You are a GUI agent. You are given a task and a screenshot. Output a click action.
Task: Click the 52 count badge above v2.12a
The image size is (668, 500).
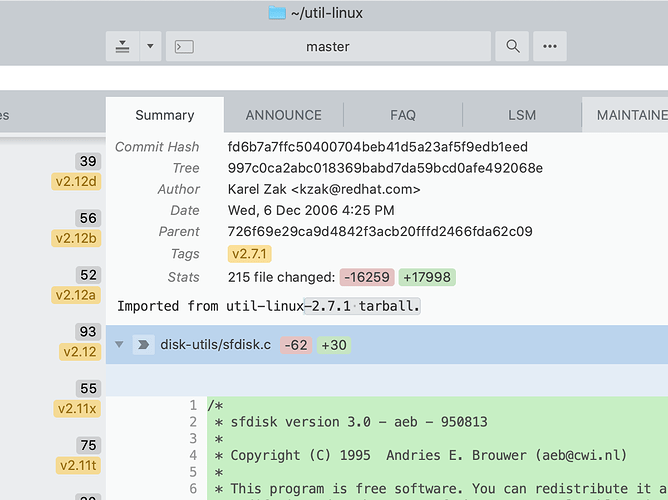(88, 275)
